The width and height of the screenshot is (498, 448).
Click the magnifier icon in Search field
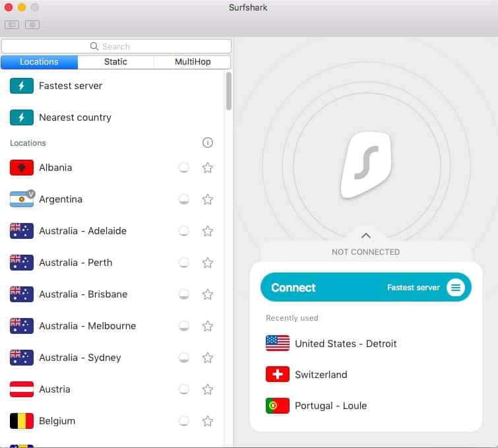pyautogui.click(x=94, y=46)
